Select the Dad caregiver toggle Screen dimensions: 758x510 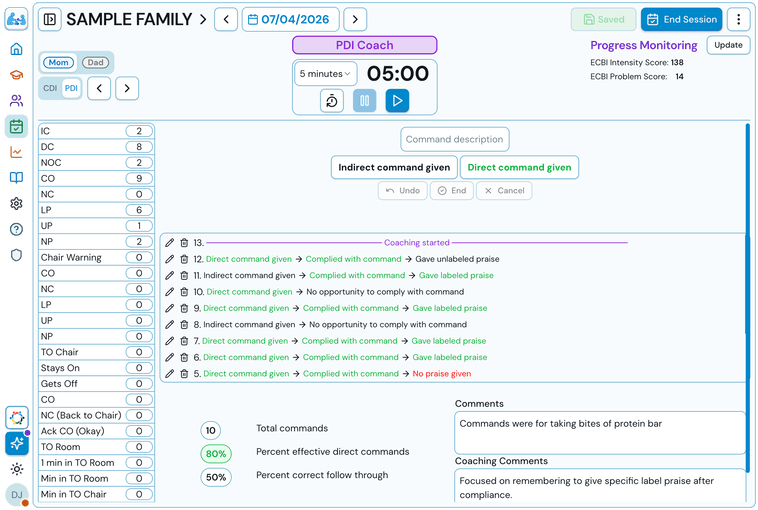(x=95, y=62)
